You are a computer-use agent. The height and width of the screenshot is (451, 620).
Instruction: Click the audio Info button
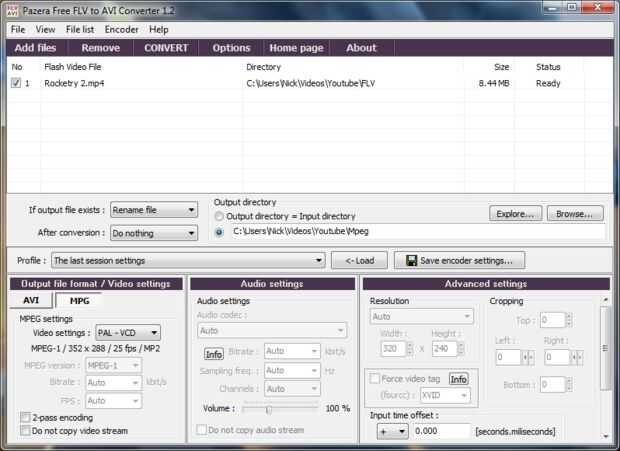(214, 354)
